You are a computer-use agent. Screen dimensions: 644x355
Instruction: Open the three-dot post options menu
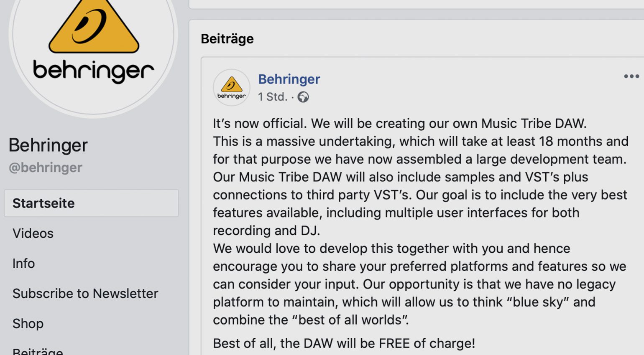click(631, 76)
